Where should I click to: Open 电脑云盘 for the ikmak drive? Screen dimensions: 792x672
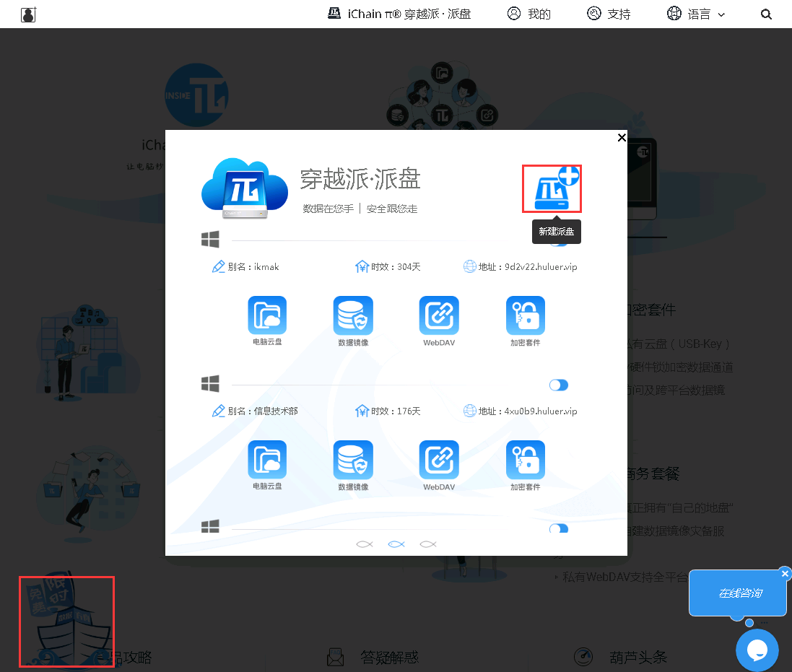(267, 315)
